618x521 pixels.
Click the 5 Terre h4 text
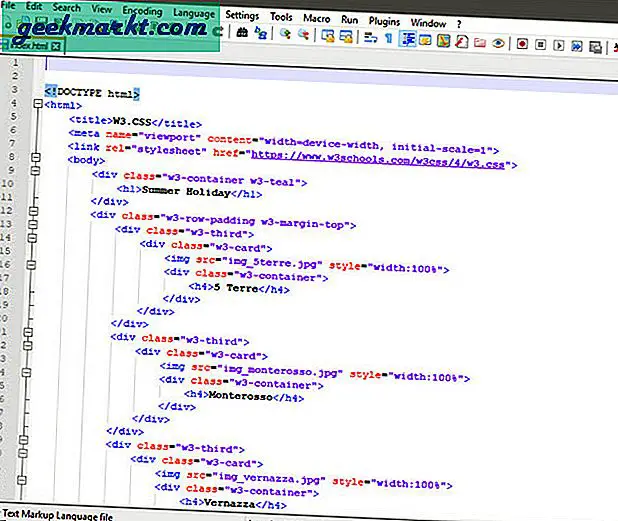click(236, 288)
